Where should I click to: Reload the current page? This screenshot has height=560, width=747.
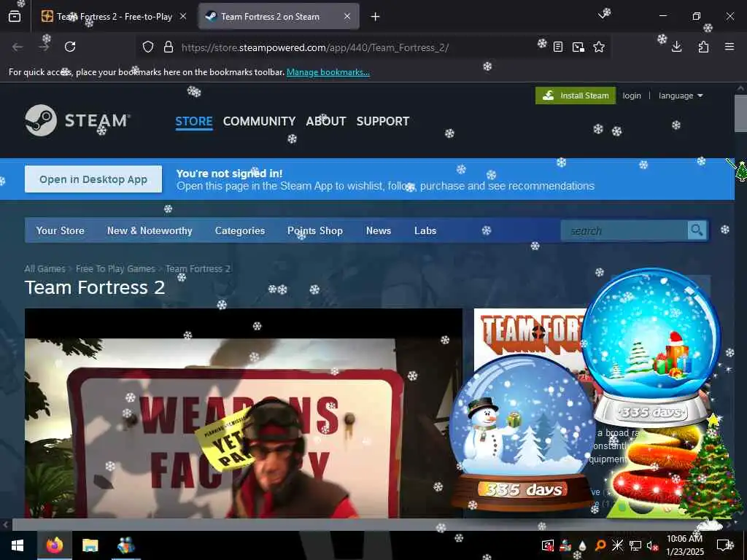coord(70,47)
